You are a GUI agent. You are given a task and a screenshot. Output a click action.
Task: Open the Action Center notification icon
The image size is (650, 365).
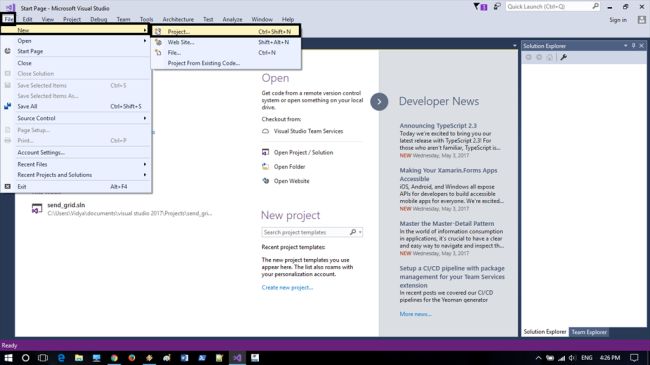coord(634,358)
